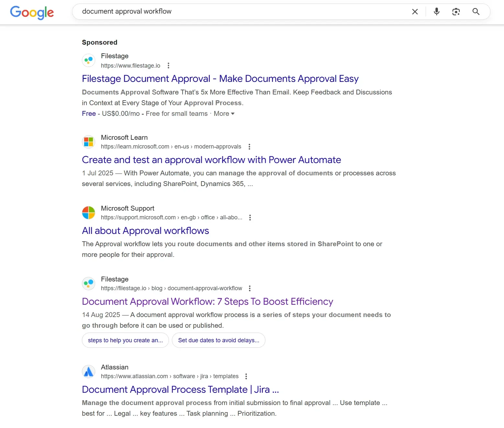Click the filestage.io blog document-approval-workflow URL

coord(172,288)
